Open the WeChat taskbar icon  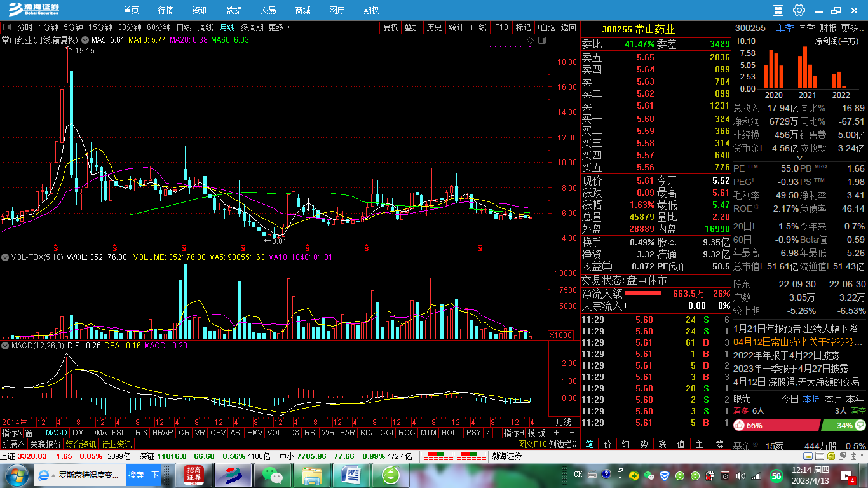[x=272, y=475]
